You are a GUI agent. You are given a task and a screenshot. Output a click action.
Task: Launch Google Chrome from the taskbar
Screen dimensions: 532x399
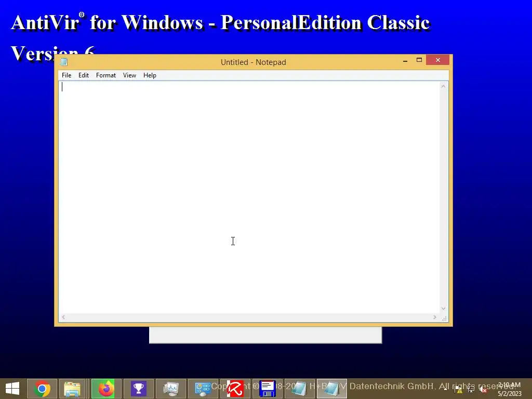click(x=42, y=389)
